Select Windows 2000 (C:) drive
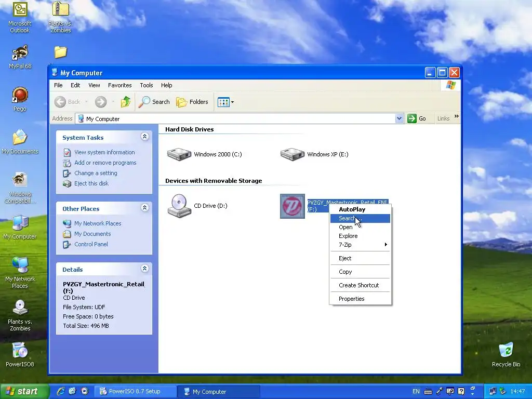The image size is (532, 399). coord(205,154)
